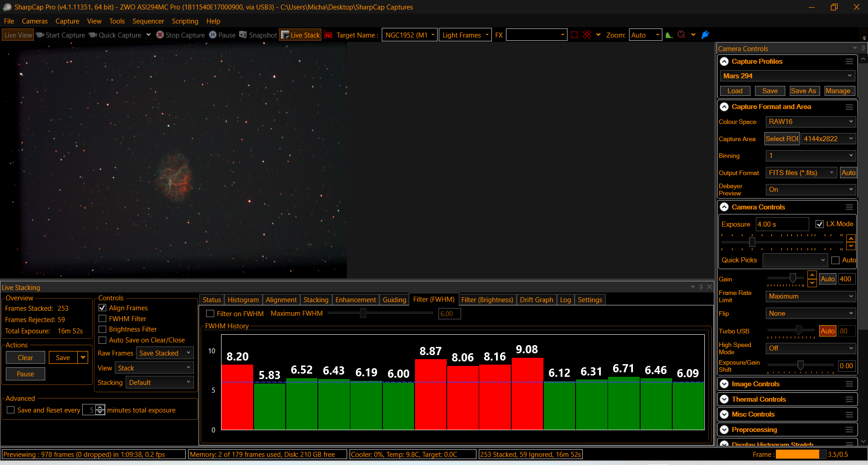The height and width of the screenshot is (465, 868).
Task: Toggle Gain Auto button
Action: (x=827, y=279)
